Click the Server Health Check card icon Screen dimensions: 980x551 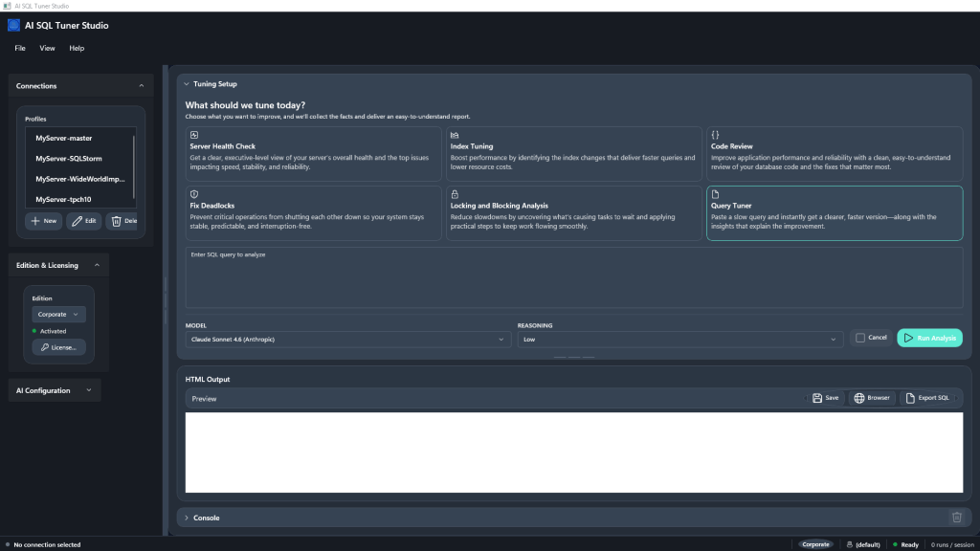tap(194, 135)
